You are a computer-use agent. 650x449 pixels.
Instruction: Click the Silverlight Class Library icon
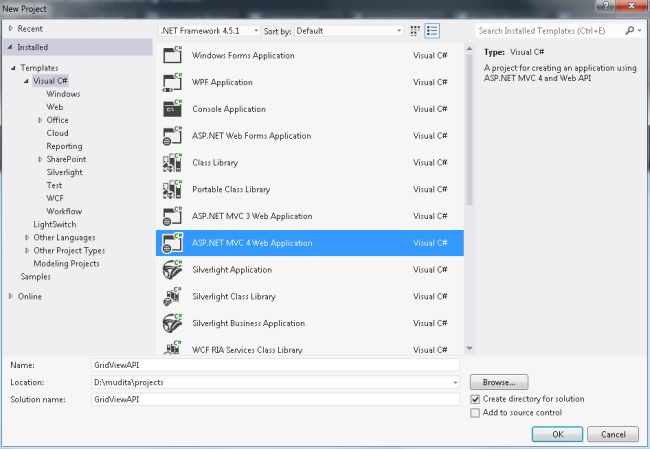[x=172, y=296]
